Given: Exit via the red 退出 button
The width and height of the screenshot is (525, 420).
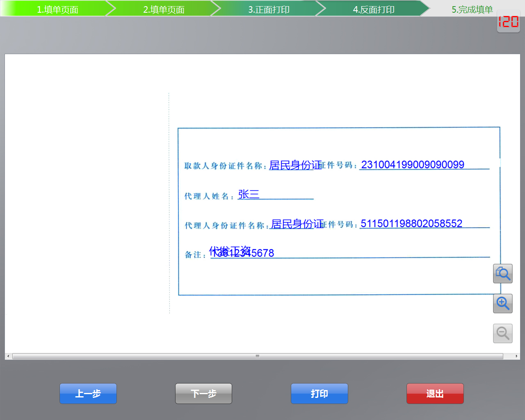Looking at the screenshot, I should (x=435, y=393).
